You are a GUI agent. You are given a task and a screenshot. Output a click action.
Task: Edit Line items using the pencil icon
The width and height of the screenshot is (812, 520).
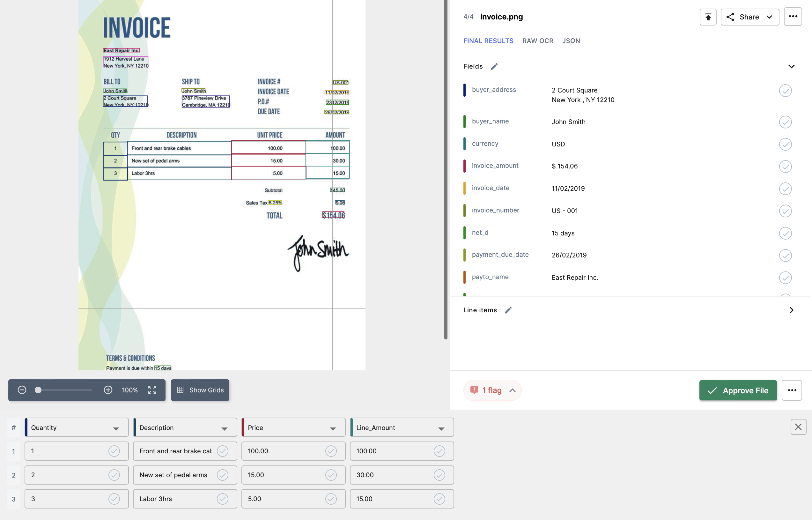pyautogui.click(x=508, y=310)
